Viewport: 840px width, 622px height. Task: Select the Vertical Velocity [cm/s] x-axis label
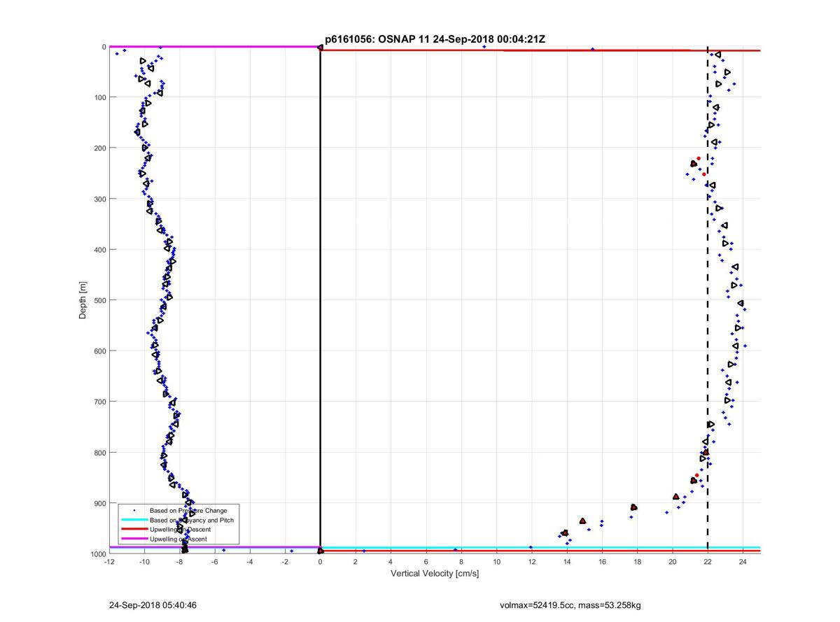click(435, 574)
